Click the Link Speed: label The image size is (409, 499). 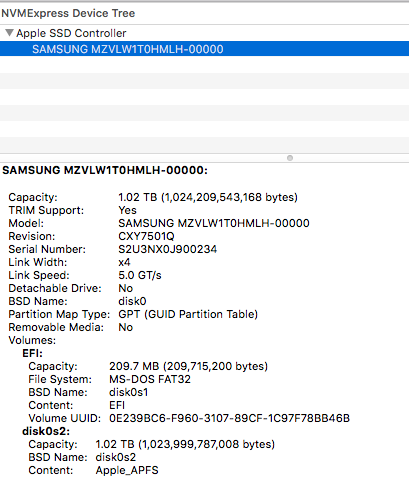(x=39, y=275)
